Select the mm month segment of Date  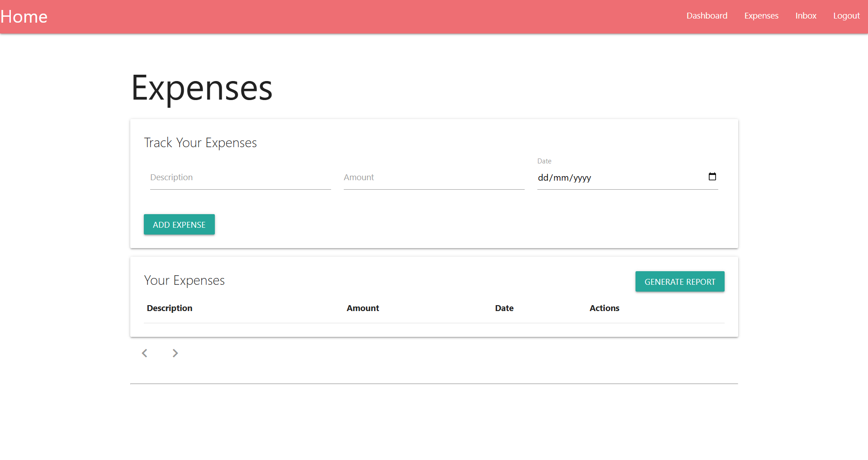[x=561, y=178]
